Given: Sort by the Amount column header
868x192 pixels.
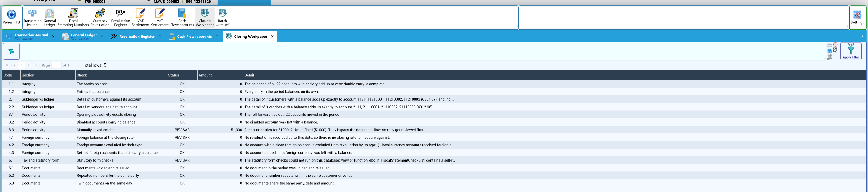Looking at the screenshot, I should tap(220, 75).
